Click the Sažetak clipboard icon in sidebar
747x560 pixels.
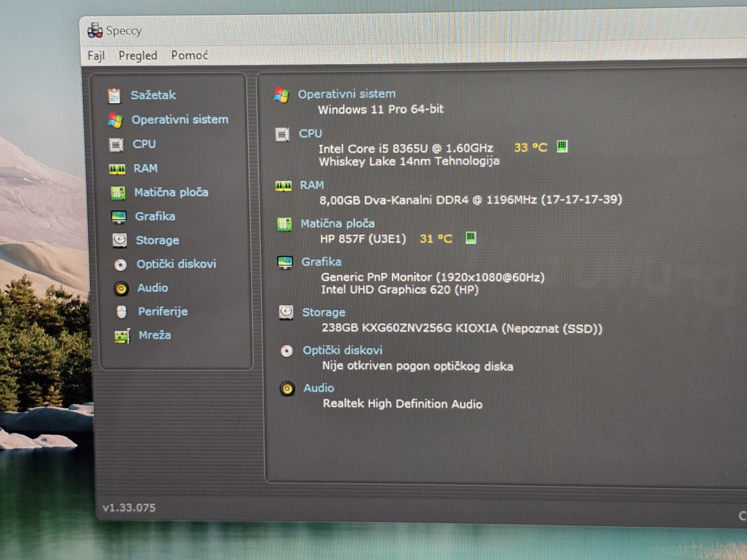(x=114, y=95)
